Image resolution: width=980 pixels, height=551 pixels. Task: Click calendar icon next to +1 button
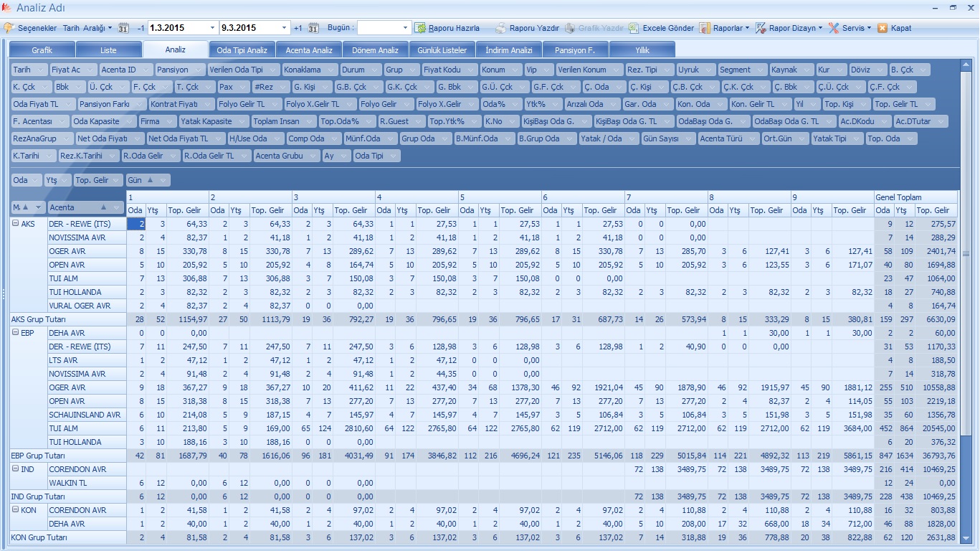(313, 28)
